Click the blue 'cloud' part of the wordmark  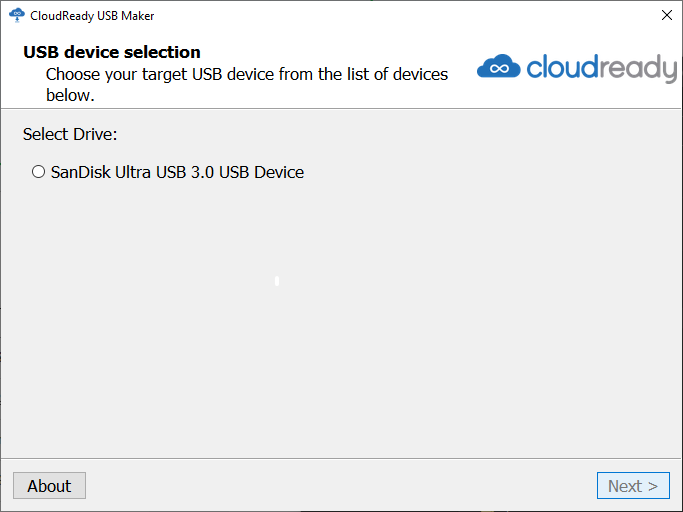564,67
